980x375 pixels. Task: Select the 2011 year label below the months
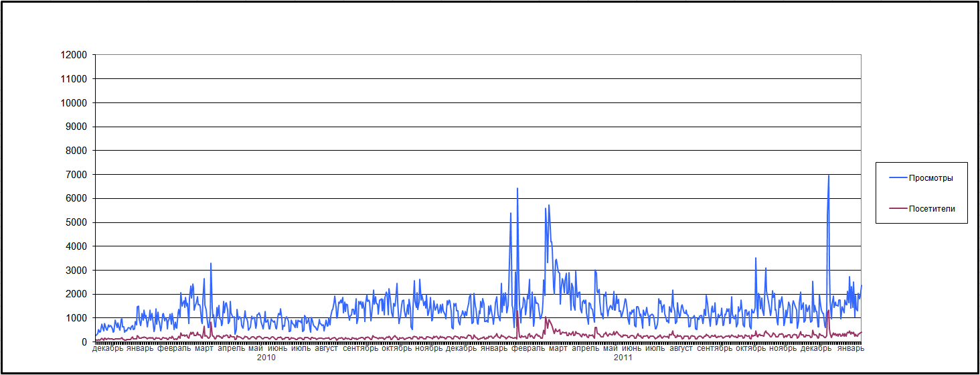point(623,358)
